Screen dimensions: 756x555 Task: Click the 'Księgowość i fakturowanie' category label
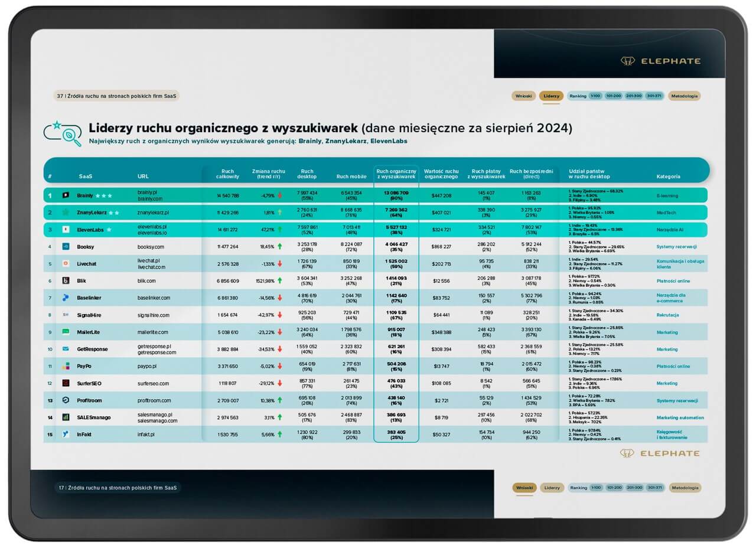pyautogui.click(x=672, y=435)
